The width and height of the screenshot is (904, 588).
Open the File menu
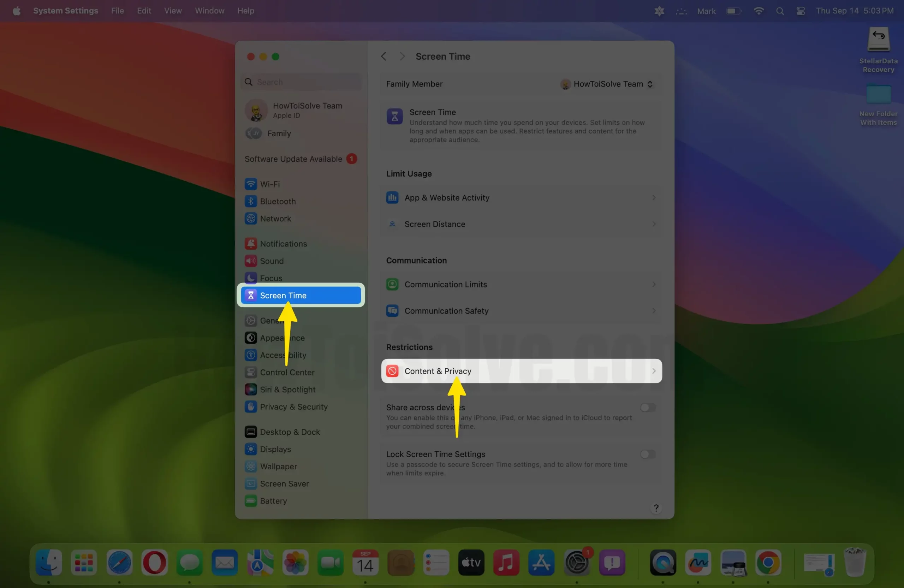117,11
